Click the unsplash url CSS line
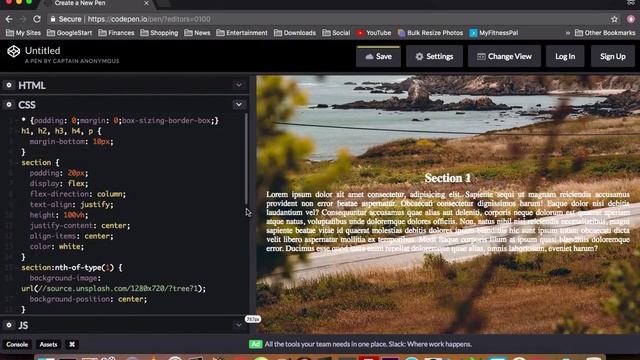The height and width of the screenshot is (360, 640). point(113,289)
